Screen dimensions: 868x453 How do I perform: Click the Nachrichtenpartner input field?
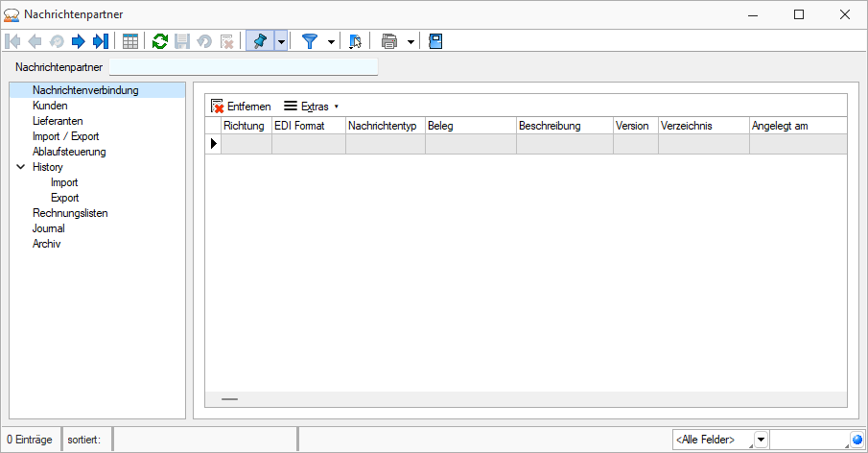click(244, 67)
